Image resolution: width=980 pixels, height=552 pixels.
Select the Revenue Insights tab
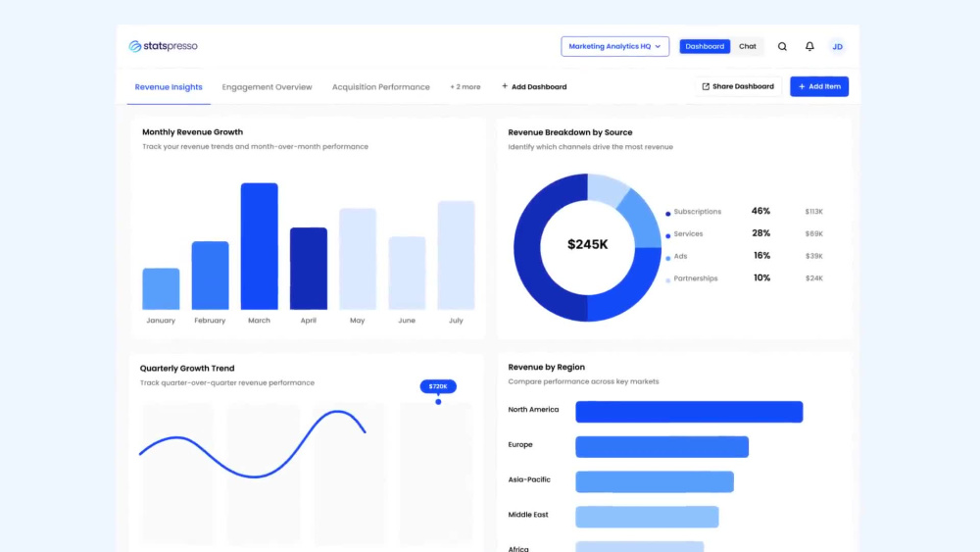click(169, 87)
